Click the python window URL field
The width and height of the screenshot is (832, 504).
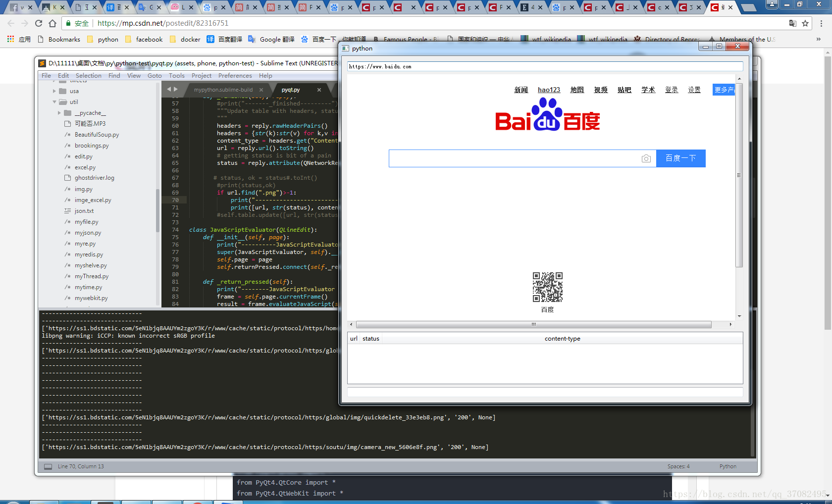pyautogui.click(x=545, y=66)
